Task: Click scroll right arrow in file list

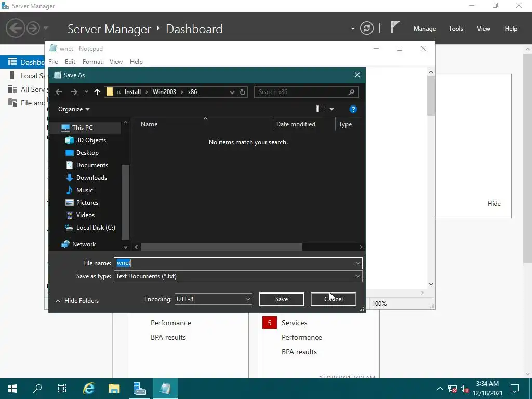Action: pos(361,247)
